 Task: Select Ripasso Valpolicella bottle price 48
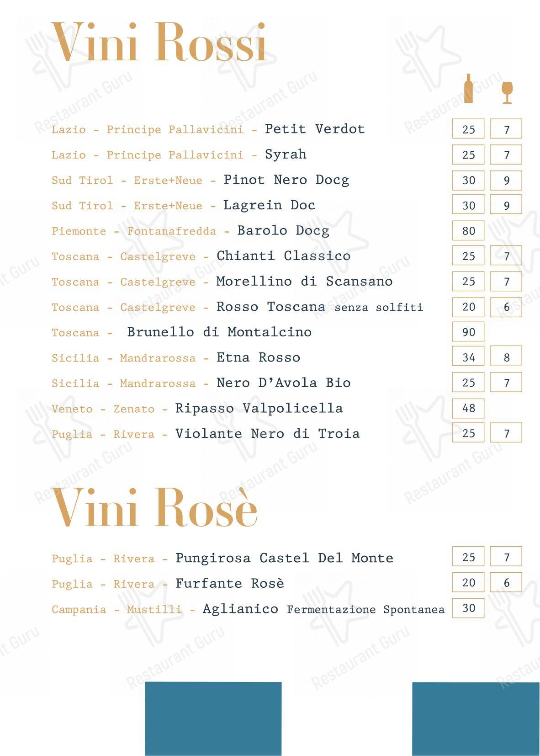[x=468, y=408]
